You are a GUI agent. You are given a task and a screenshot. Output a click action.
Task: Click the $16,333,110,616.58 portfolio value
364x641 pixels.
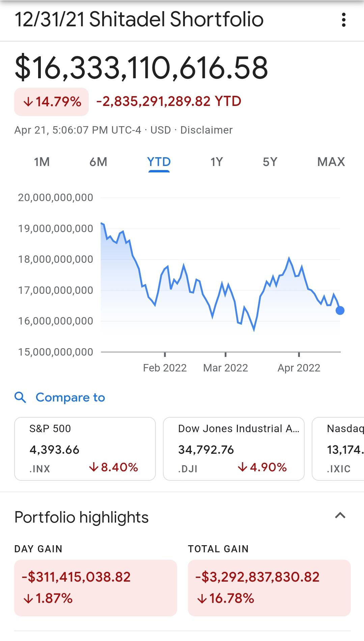pos(141,68)
